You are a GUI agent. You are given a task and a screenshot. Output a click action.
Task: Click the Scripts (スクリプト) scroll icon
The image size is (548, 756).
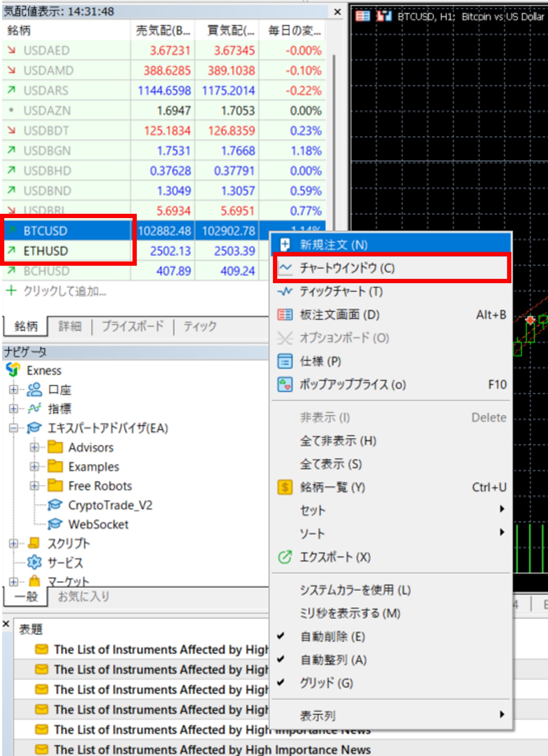(x=34, y=543)
